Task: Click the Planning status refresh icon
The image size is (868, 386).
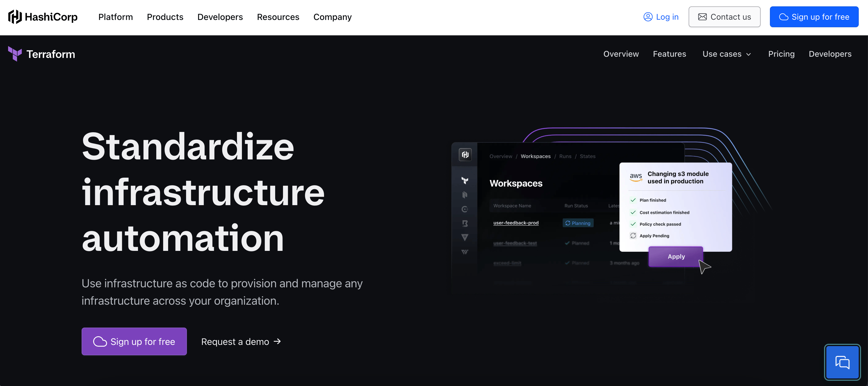Action: click(x=567, y=223)
